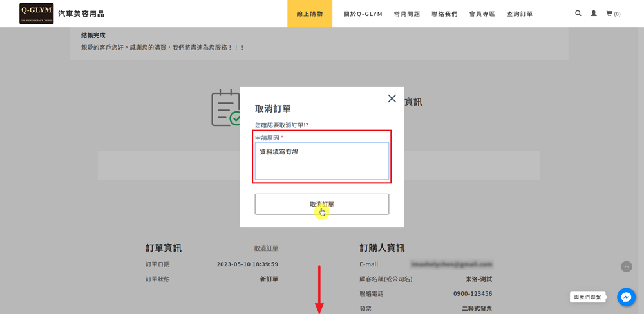The height and width of the screenshot is (314, 644).
Task: Open the Messenger chat icon
Action: 626,297
